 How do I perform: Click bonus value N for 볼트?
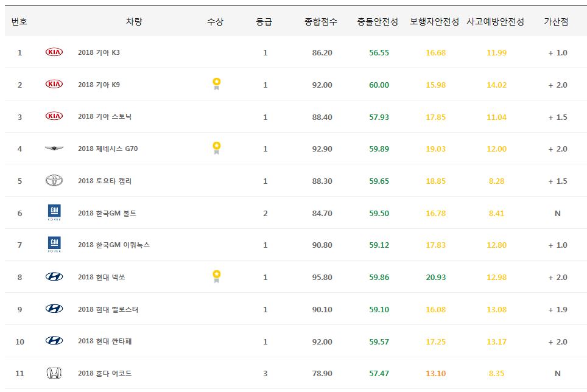[x=557, y=213]
